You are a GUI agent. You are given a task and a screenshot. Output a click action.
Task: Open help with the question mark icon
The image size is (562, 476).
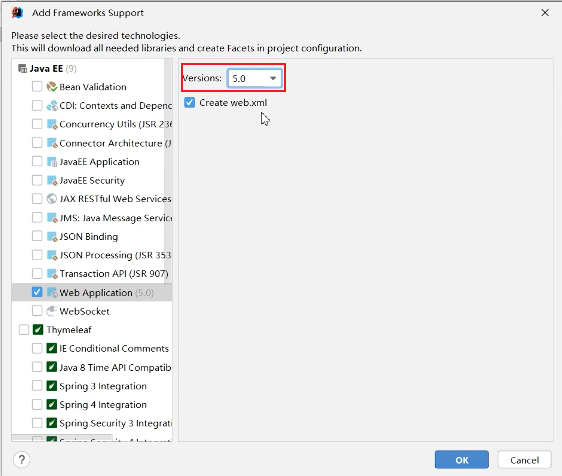click(22, 460)
